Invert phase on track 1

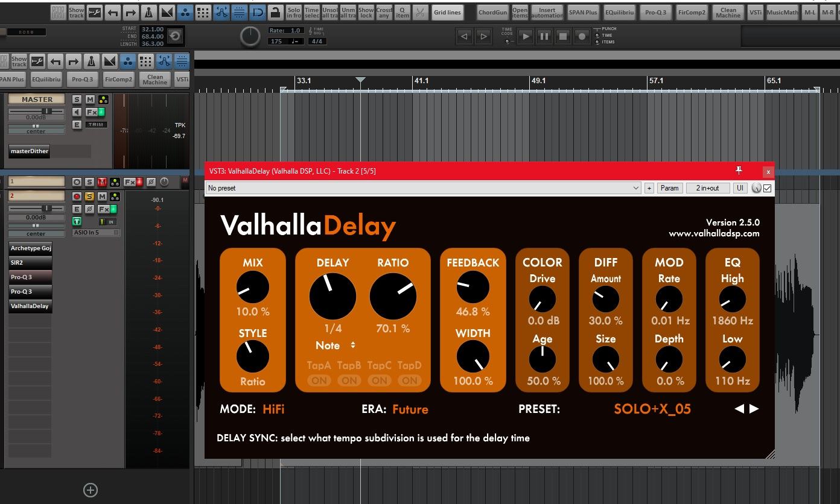pos(151,182)
